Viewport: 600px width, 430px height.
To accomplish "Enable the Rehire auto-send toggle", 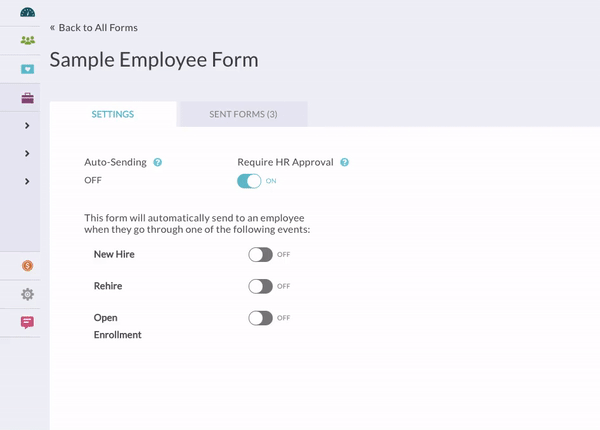I will (x=260, y=286).
